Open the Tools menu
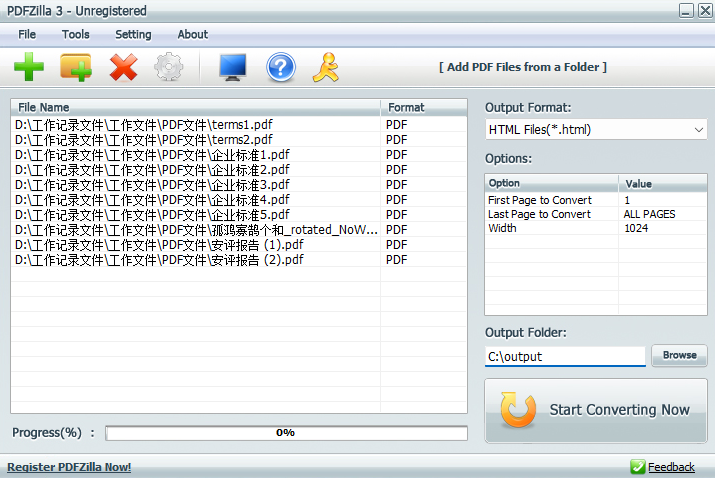The width and height of the screenshot is (715, 478). pyautogui.click(x=76, y=34)
